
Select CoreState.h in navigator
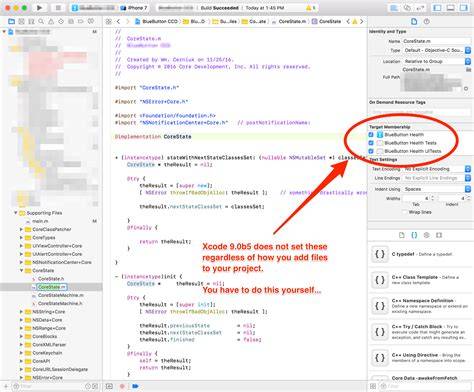point(51,279)
